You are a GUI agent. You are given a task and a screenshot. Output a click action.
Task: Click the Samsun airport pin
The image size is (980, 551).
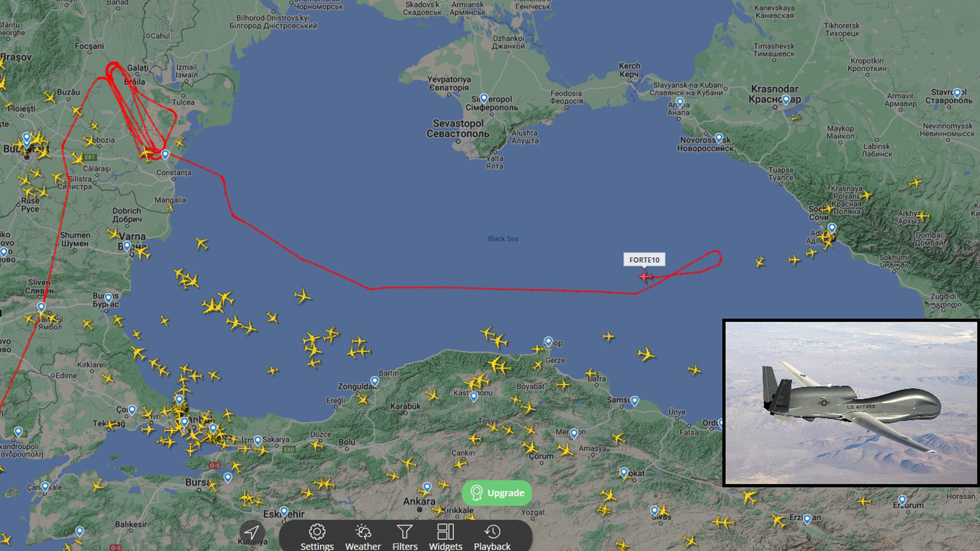coord(634,401)
